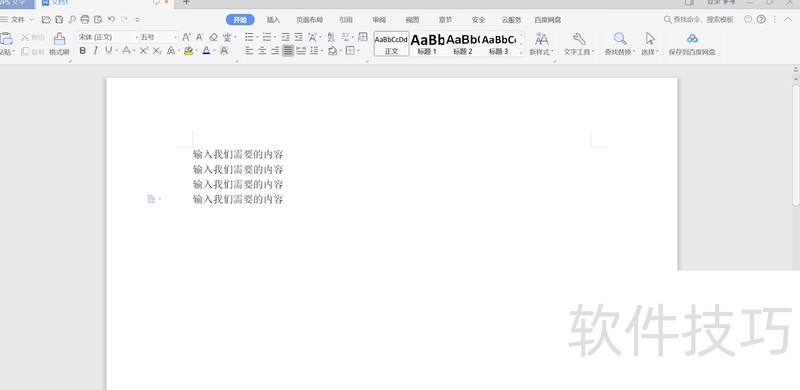Open the 引用 tab

pyautogui.click(x=346, y=20)
